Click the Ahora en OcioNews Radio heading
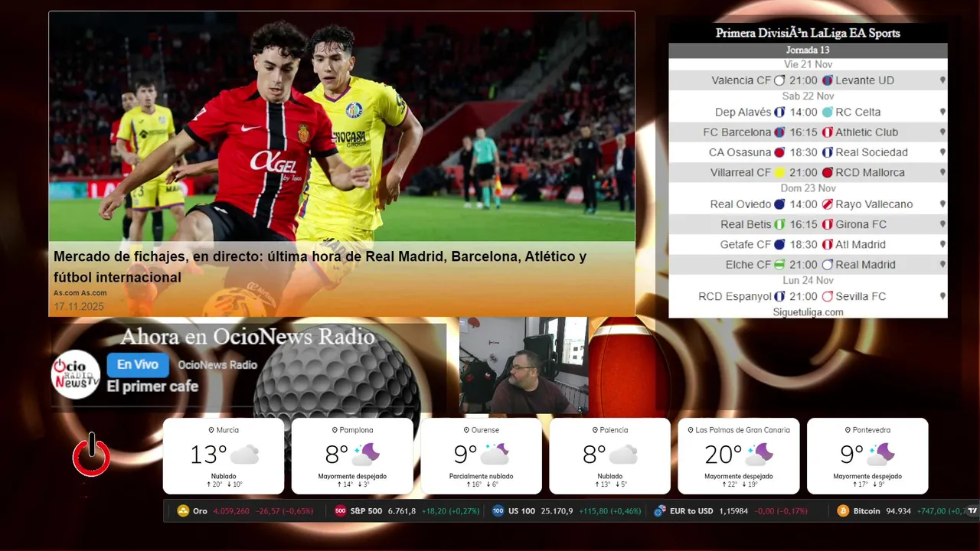This screenshot has height=551, width=980. pos(247,337)
